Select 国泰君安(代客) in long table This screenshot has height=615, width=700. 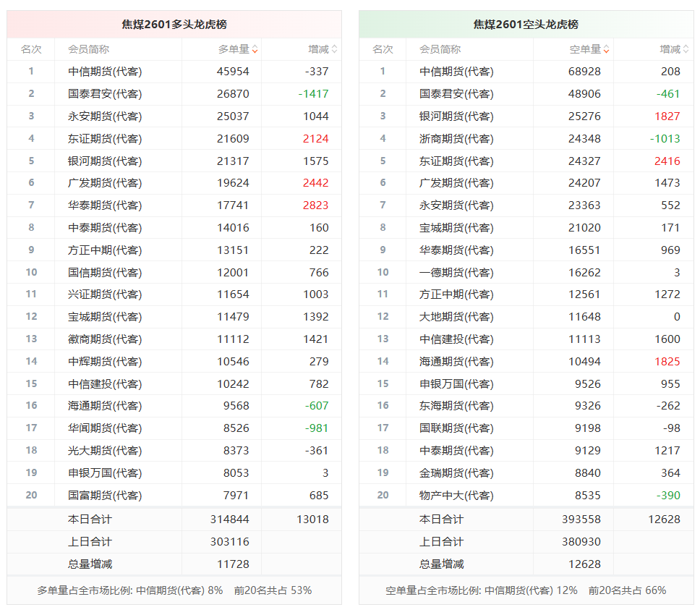point(105,94)
